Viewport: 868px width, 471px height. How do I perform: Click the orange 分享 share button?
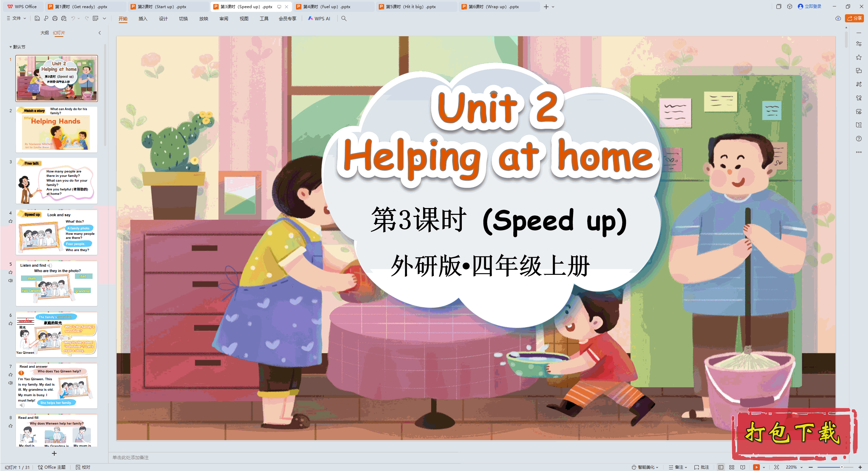854,18
